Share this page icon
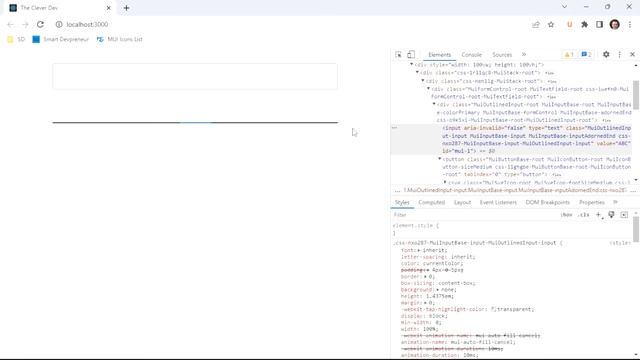This screenshot has width=640, height=360. (536, 24)
